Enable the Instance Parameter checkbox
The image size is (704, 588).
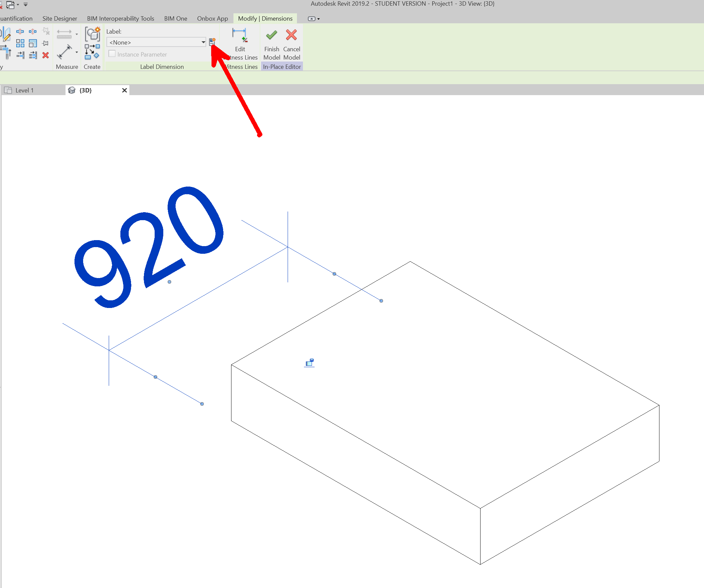tap(112, 54)
